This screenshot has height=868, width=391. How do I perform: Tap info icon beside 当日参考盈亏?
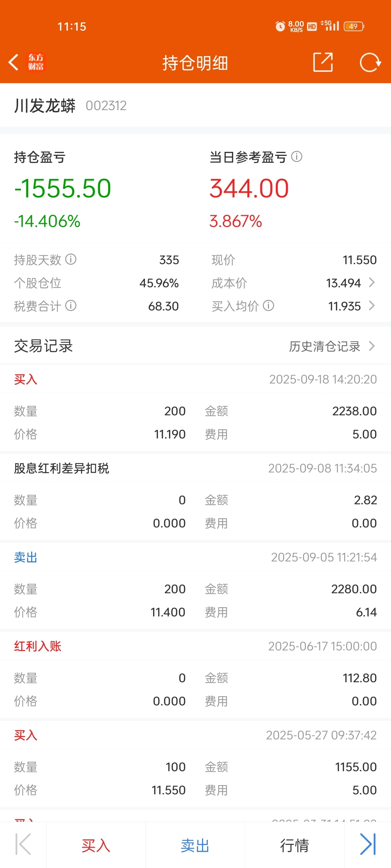(x=297, y=157)
